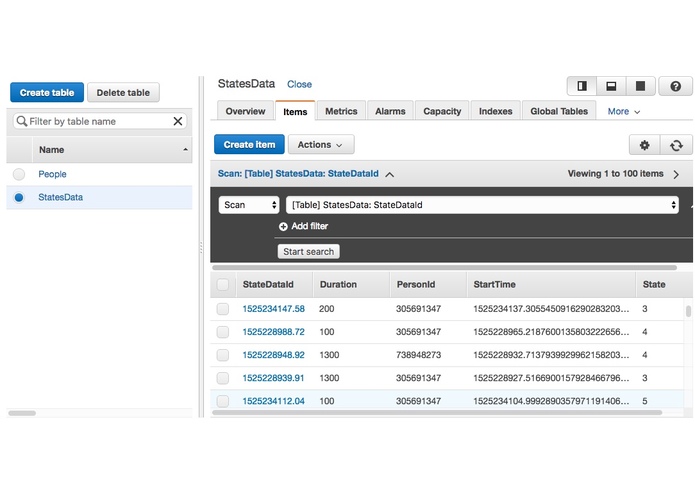695x494 pixels.
Task: Select the People table radio button
Action: (19, 174)
